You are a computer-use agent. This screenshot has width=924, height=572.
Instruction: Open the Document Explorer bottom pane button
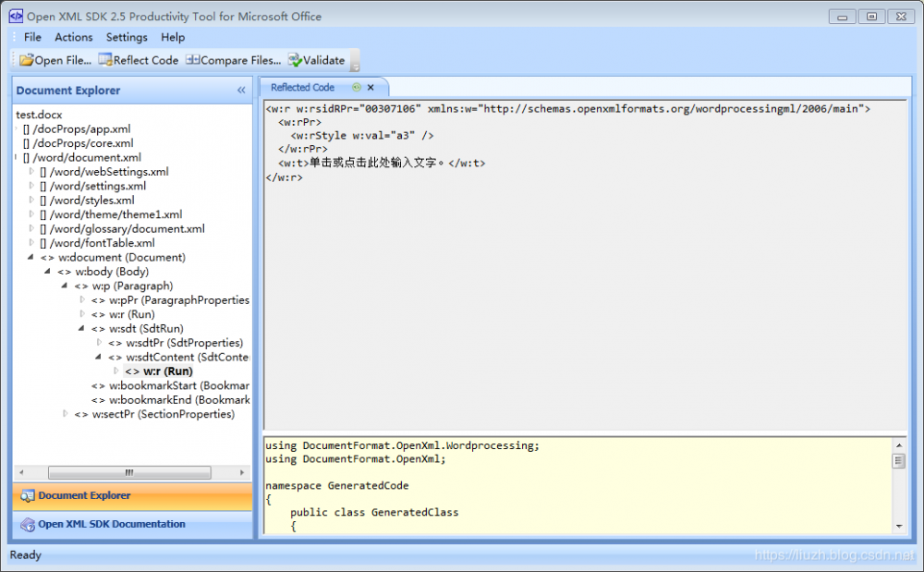(132, 496)
